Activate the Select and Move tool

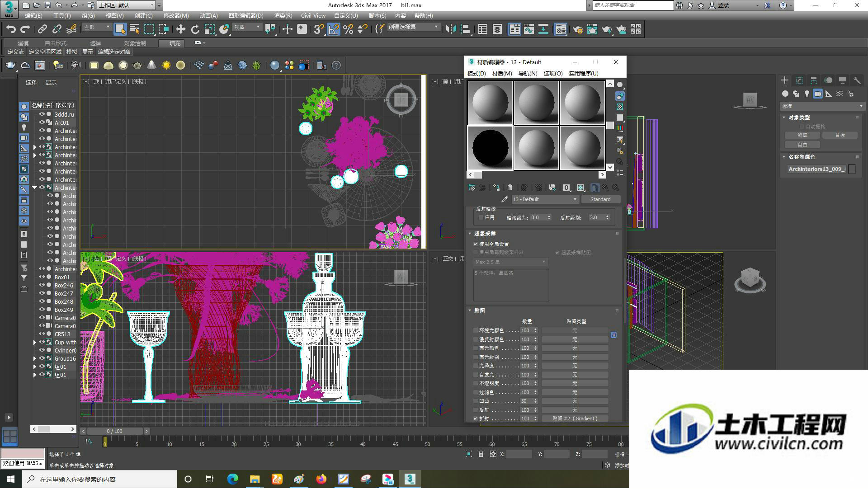[180, 29]
